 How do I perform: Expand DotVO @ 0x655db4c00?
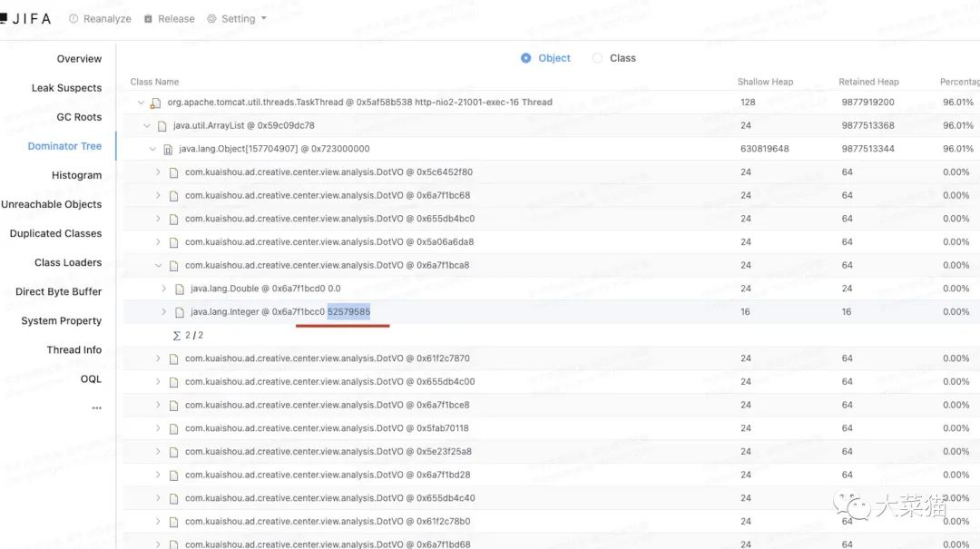(158, 382)
